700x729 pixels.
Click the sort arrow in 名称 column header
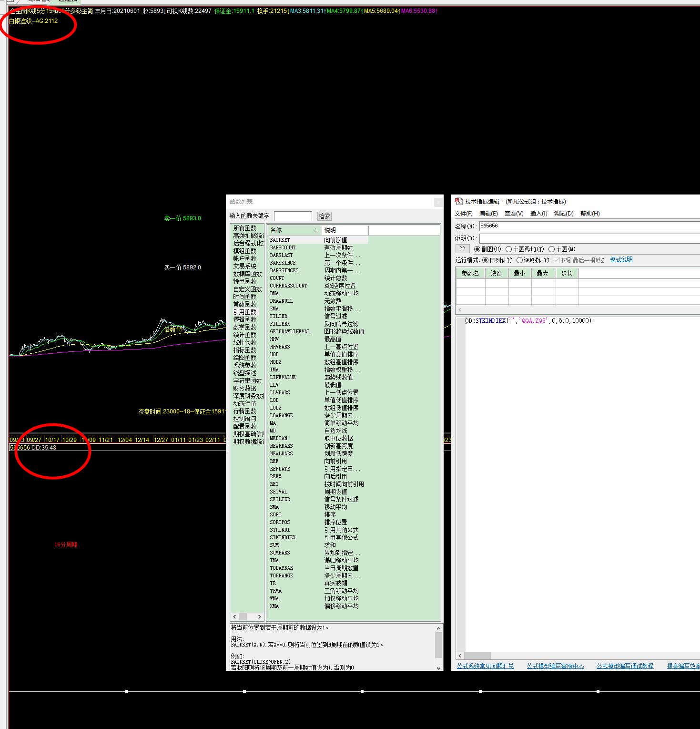[315, 230]
